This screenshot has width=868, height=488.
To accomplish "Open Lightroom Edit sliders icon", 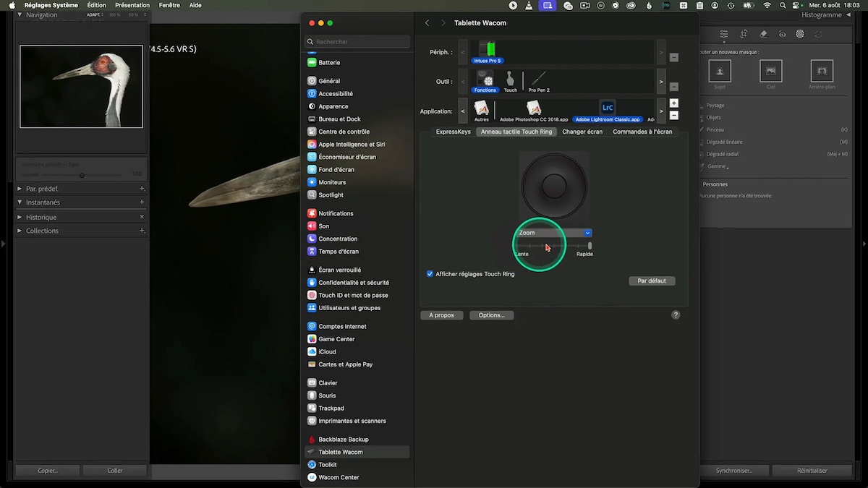I will [723, 34].
